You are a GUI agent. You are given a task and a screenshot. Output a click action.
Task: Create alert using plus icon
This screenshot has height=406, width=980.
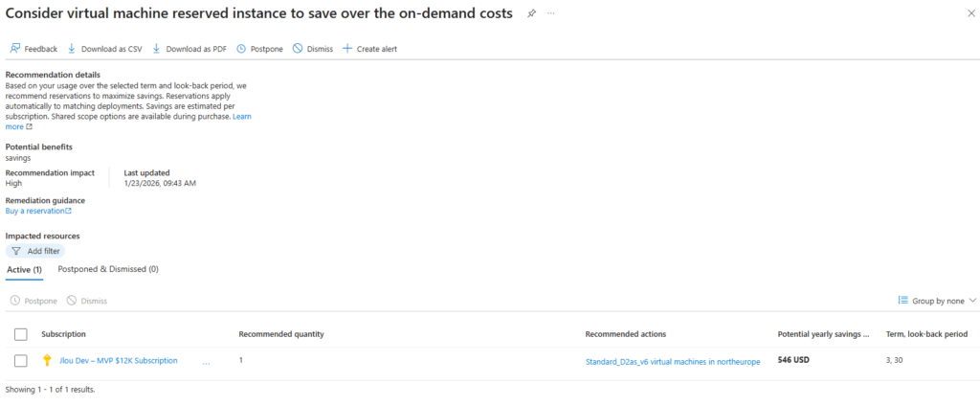347,49
